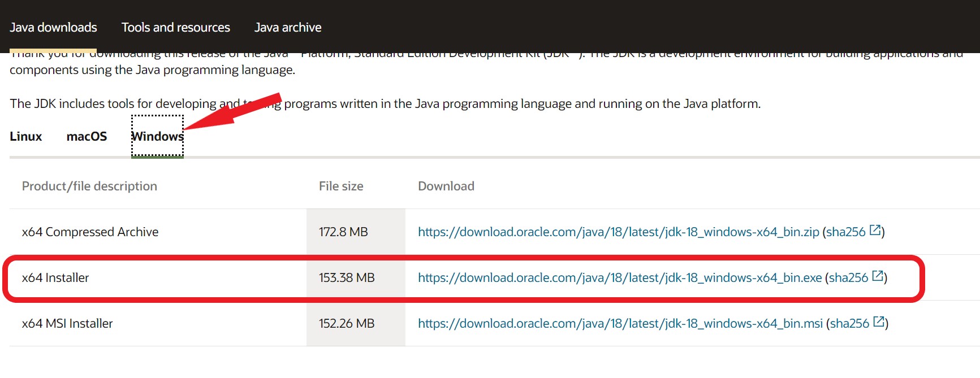
Task: Select the macOS tab
Action: point(87,136)
